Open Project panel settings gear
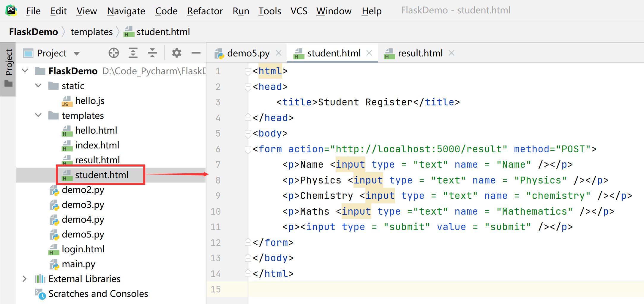Screen dimensions: 644x304 pyautogui.click(x=177, y=53)
